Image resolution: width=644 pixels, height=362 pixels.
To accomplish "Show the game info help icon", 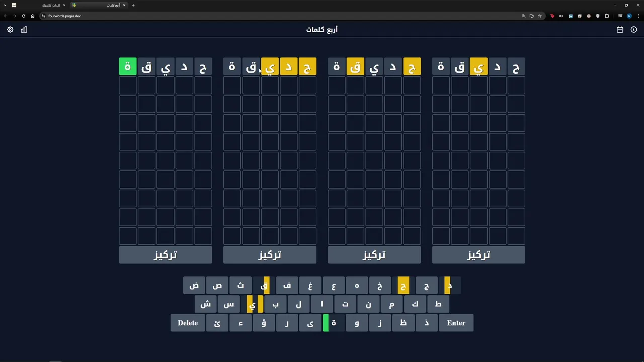I will 634,30.
